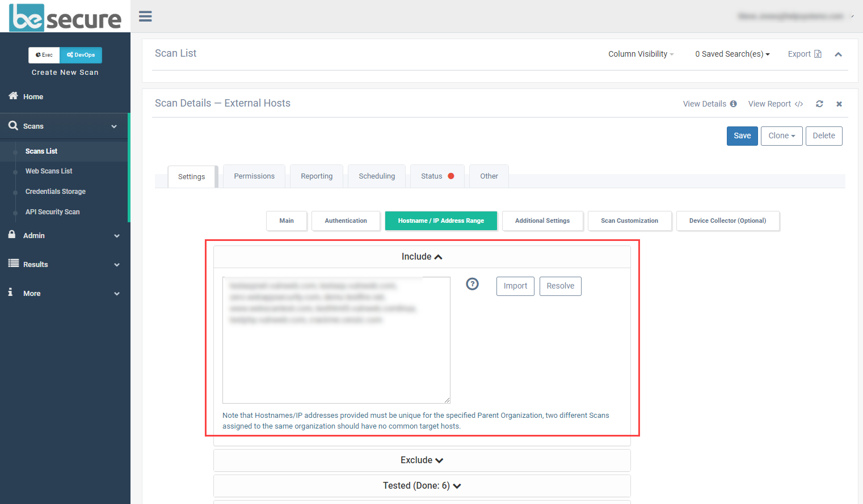
Task: Click the Include textarea resize handle
Action: [x=447, y=400]
